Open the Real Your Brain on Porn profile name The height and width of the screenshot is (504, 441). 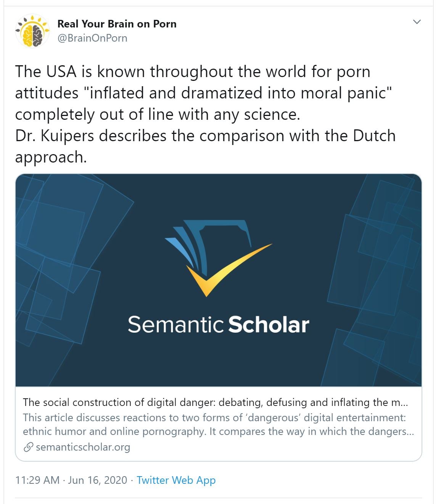[117, 24]
